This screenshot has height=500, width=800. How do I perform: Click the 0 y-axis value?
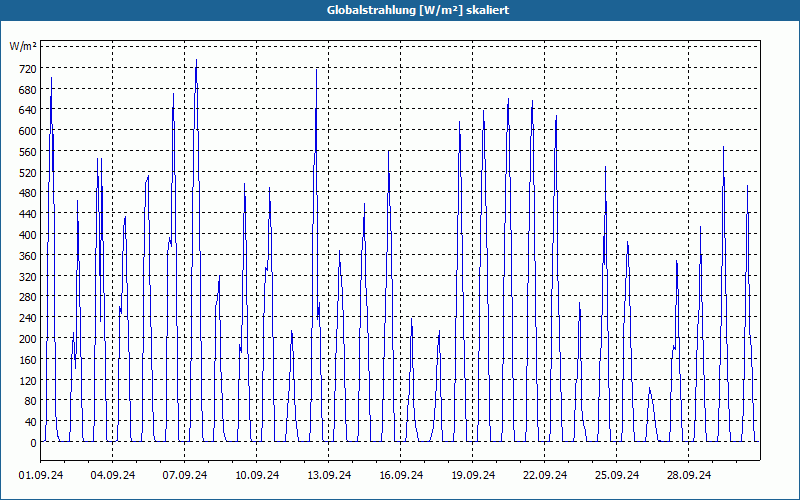33,443
